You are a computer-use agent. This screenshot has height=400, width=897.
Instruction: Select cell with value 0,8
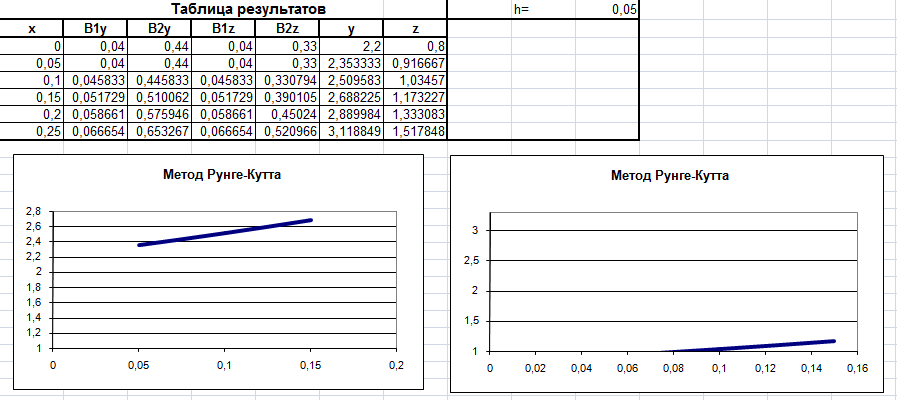point(415,46)
